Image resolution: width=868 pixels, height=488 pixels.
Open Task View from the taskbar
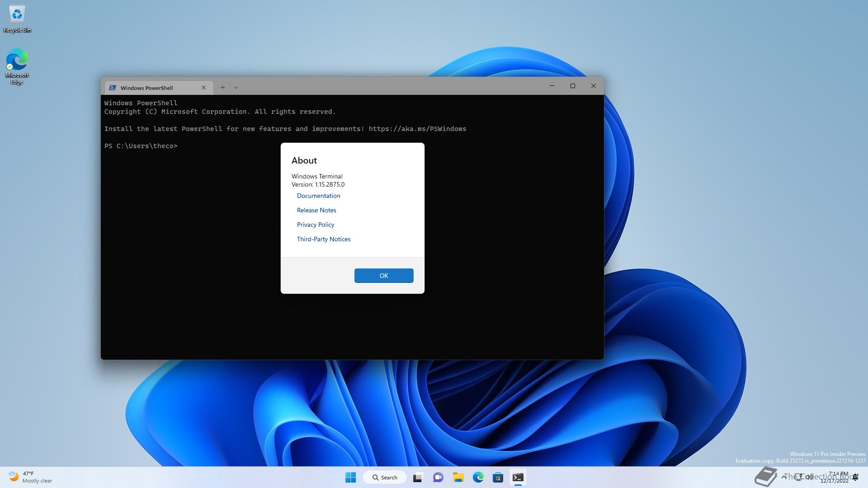pos(418,477)
